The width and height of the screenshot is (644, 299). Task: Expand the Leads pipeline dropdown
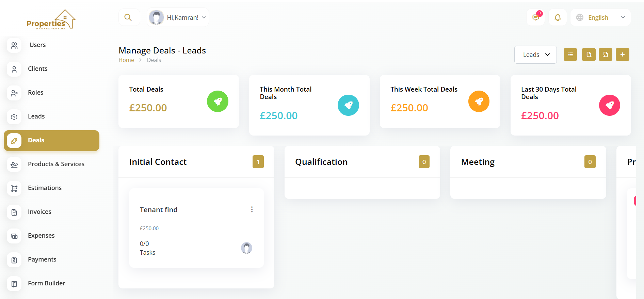pyautogui.click(x=535, y=54)
